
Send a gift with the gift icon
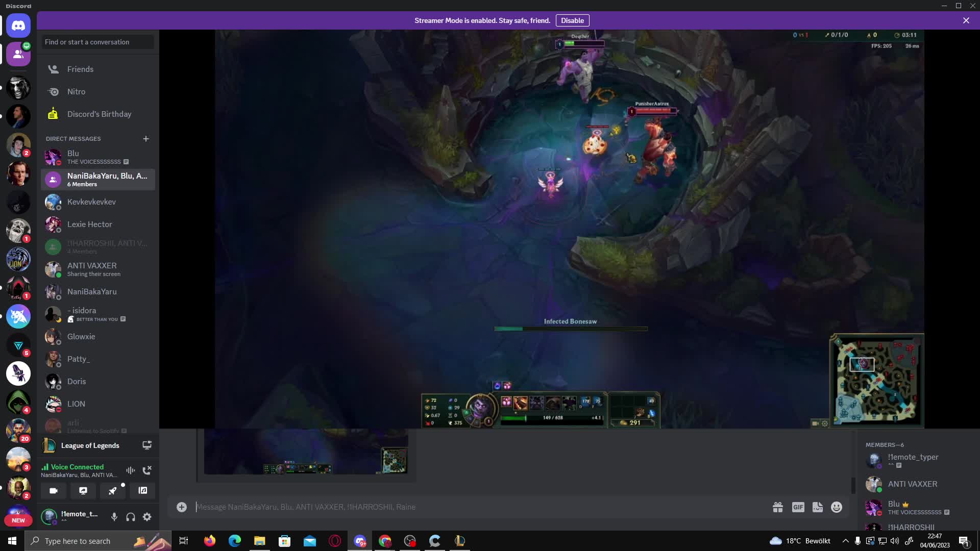(778, 507)
